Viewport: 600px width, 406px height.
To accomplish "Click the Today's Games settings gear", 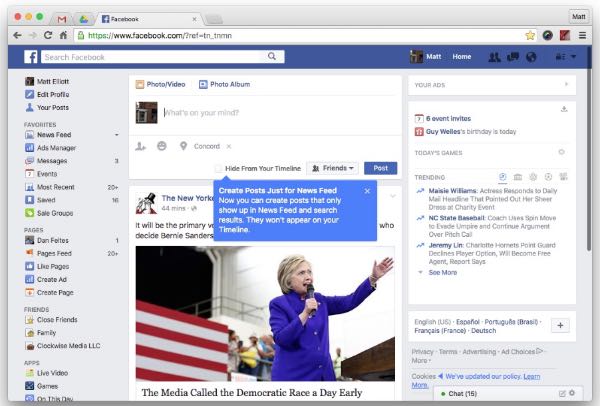I will (561, 152).
